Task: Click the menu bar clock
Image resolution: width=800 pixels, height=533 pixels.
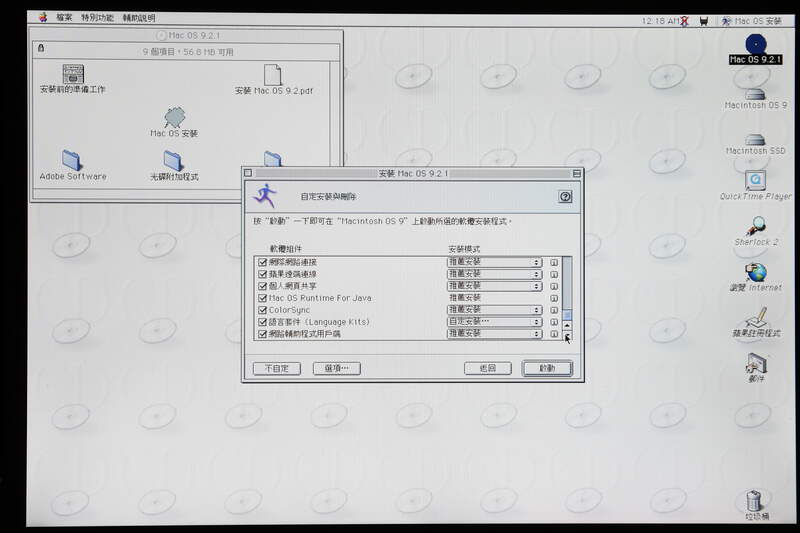Action: coord(661,21)
